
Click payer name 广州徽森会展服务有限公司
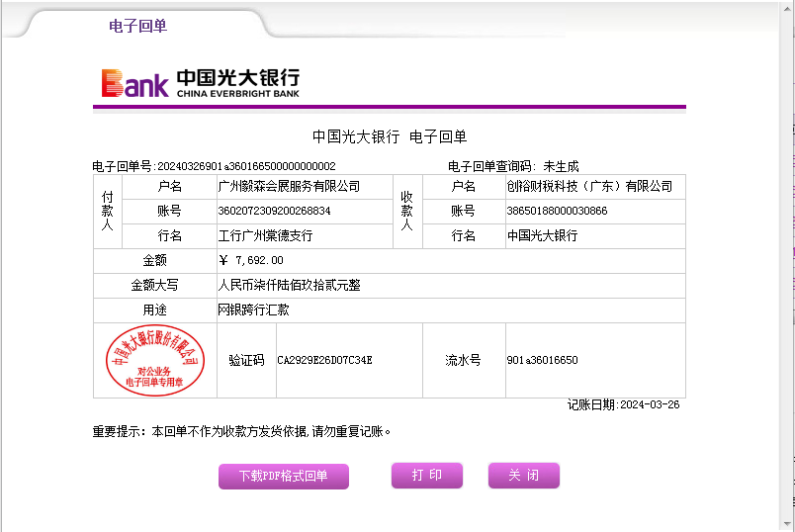pyautogui.click(x=289, y=186)
